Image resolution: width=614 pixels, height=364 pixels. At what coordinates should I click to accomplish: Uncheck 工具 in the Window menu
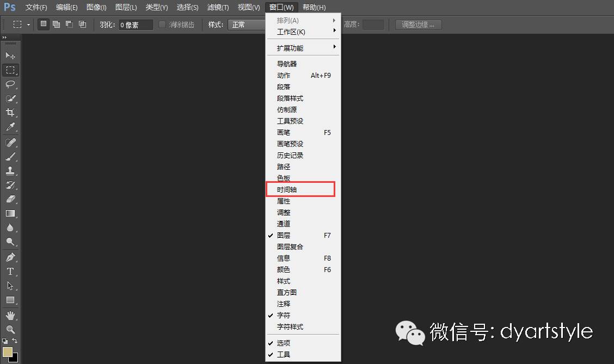[x=283, y=354]
